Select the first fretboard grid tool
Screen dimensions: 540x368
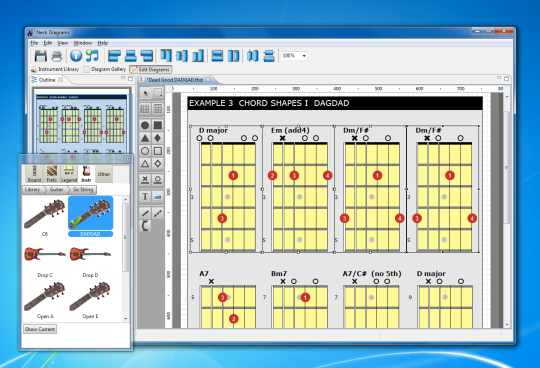145,109
